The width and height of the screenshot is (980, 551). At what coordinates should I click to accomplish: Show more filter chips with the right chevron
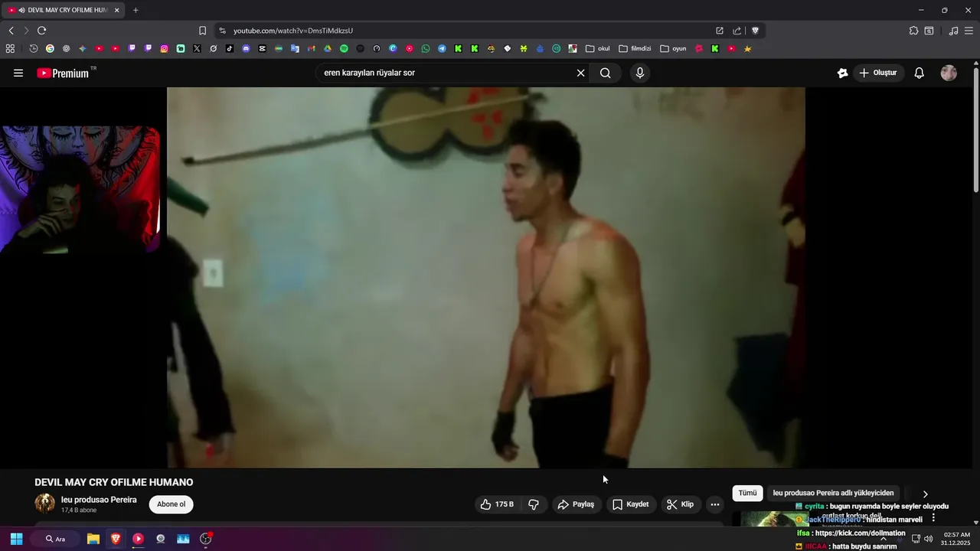[925, 494]
